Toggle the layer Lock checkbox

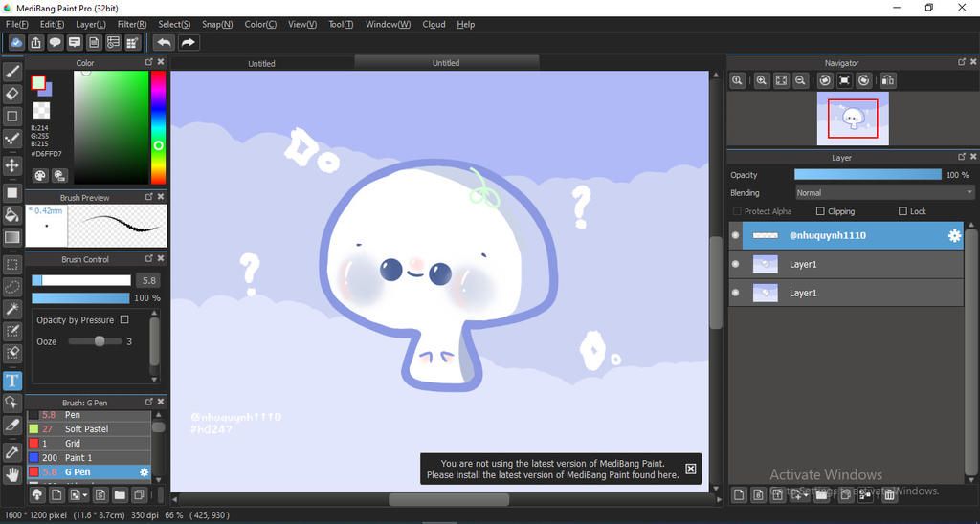[902, 211]
